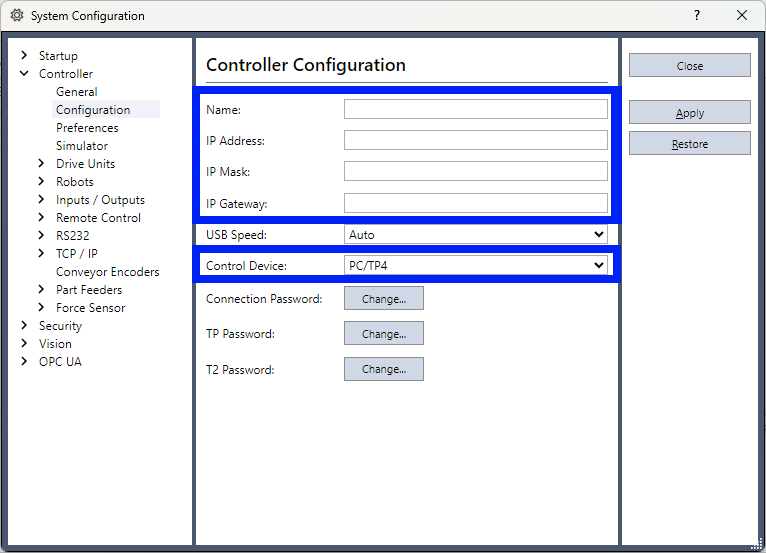Select the Force Sensor tree label
Viewport: 766px width, 553px height.
click(90, 308)
